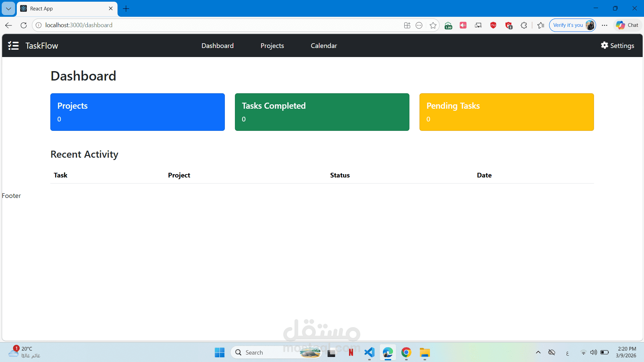
Task: Expand the tab search dropdown arrow
Action: tap(8, 9)
